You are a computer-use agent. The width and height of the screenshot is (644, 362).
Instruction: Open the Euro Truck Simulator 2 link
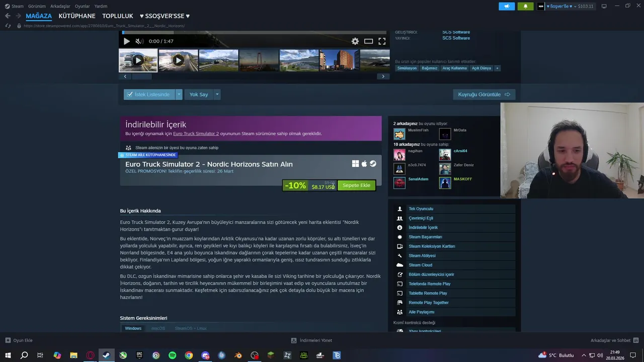196,134
